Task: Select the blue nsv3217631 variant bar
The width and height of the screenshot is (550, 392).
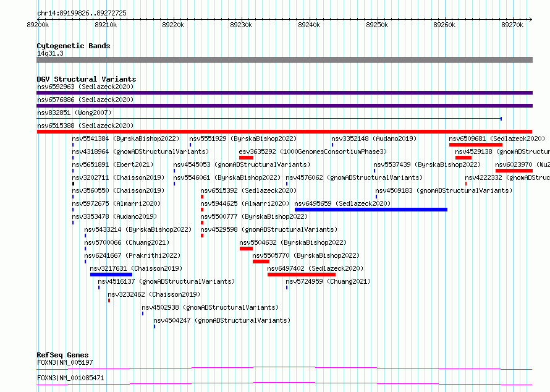Action: [x=111, y=275]
